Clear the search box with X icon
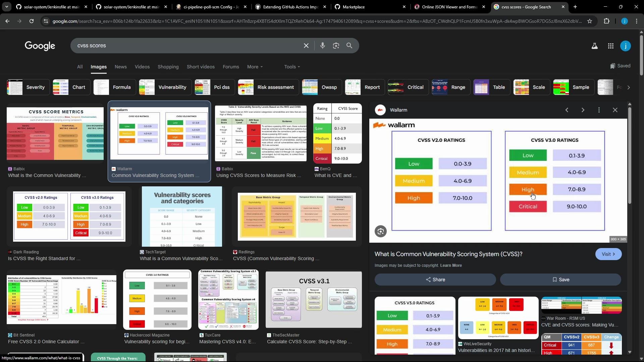Image resolution: width=644 pixels, height=362 pixels. 306,46
